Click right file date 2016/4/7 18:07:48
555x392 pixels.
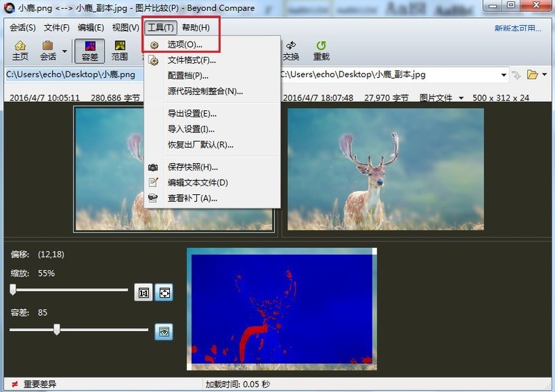pos(318,98)
